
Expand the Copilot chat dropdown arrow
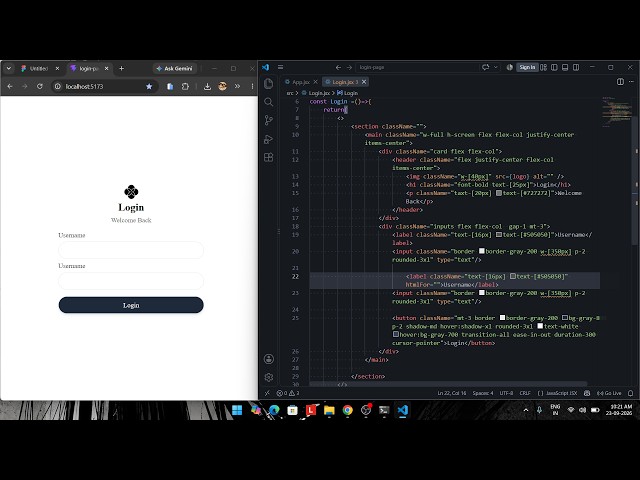tap(496, 67)
